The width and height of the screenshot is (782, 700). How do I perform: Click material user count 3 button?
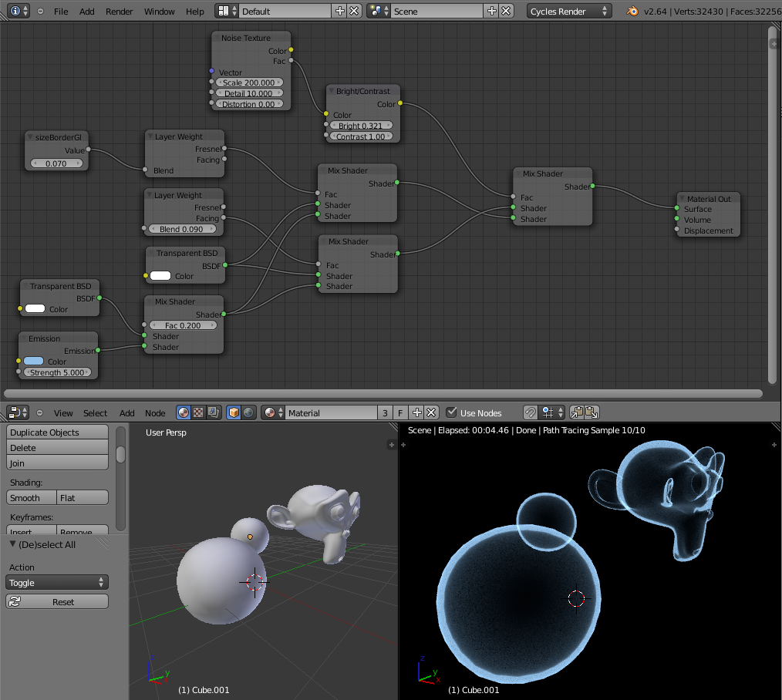385,412
